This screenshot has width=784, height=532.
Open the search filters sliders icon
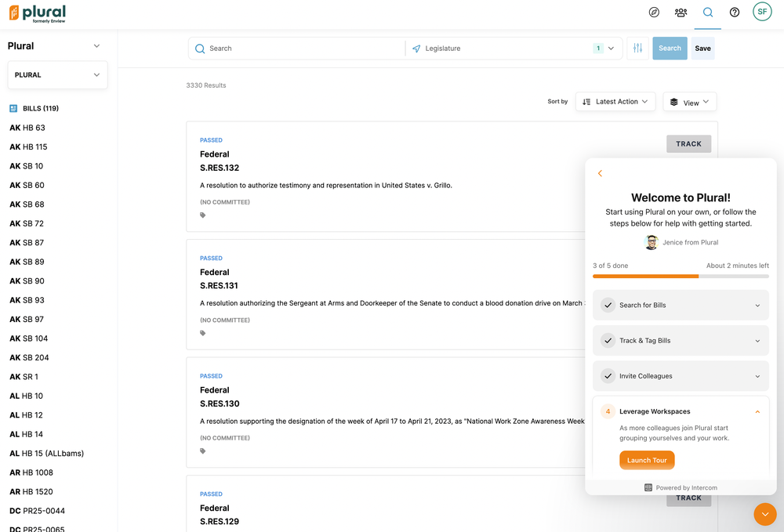[x=638, y=49]
